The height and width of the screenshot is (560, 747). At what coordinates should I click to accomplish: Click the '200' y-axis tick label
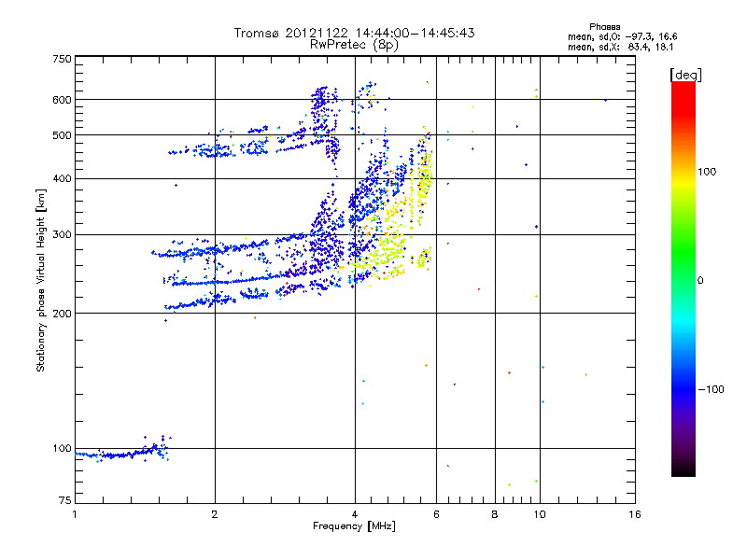click(x=62, y=314)
